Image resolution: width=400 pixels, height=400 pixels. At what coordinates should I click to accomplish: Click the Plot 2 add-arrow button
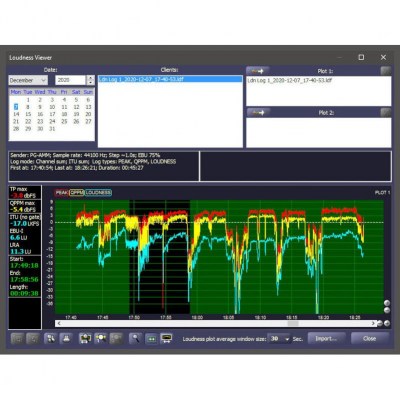pyautogui.click(x=258, y=113)
